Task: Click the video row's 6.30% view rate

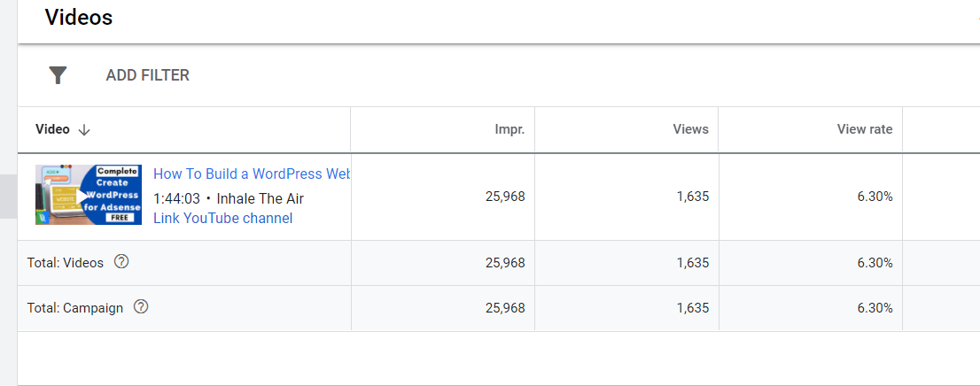Action: [875, 197]
